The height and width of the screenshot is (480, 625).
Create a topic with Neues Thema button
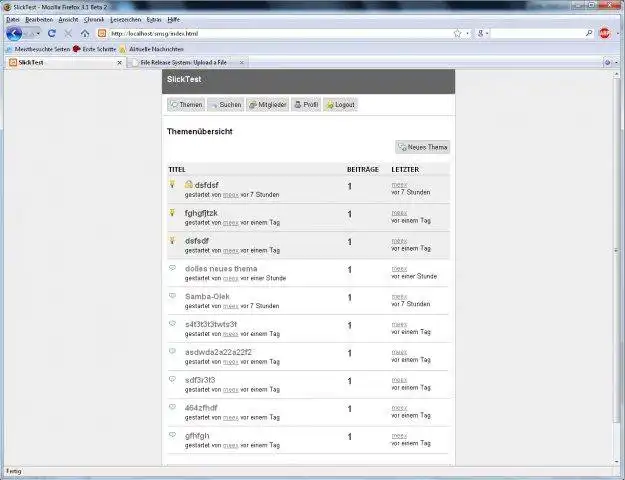pyautogui.click(x=423, y=147)
